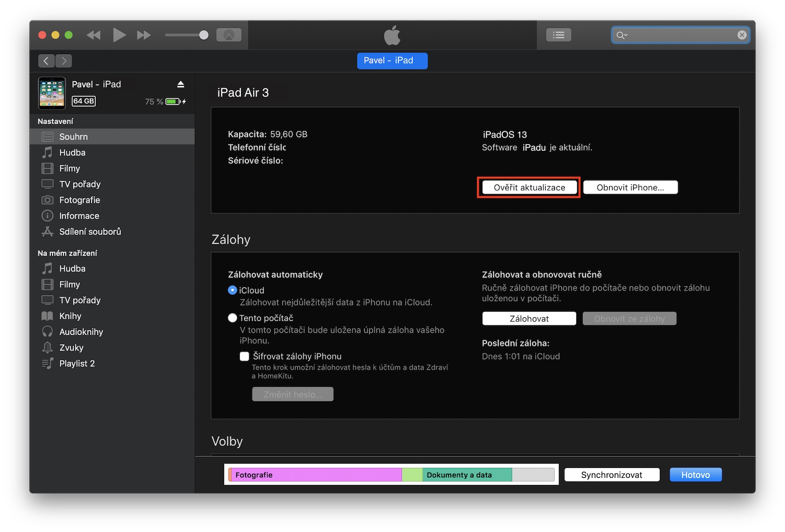The image size is (785, 532).
Task: Open TV pořady under Na mém zařízení
Action: pos(112,300)
